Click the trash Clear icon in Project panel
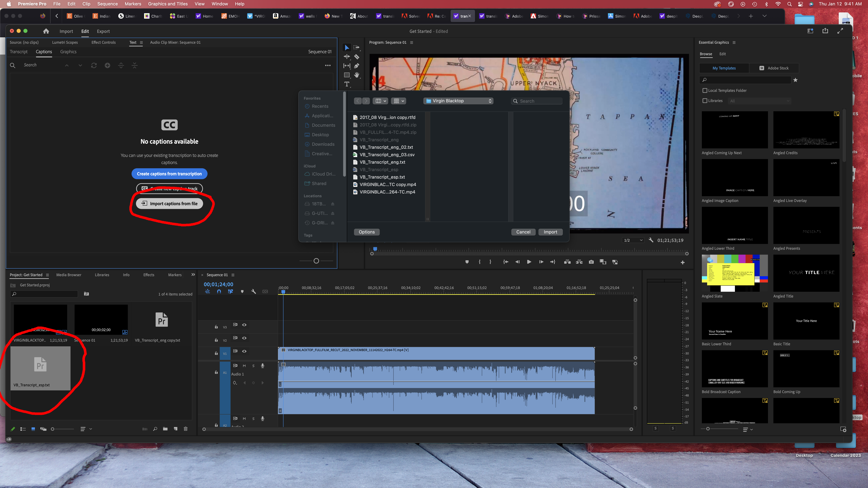The image size is (868, 488). point(185,429)
